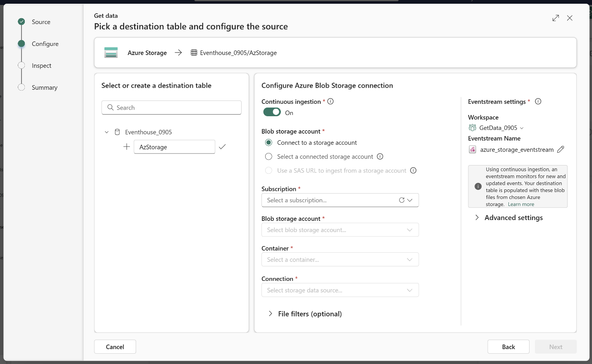Screen dimensions: 592x364
Task: Open info tooltip for SAS URL option
Action: coord(413,170)
